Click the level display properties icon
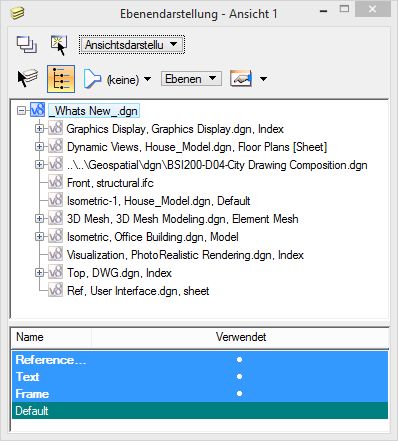 click(x=241, y=79)
